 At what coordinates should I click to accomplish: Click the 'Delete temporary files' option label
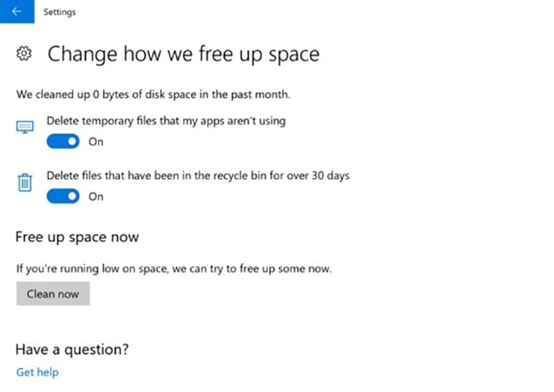coord(166,121)
